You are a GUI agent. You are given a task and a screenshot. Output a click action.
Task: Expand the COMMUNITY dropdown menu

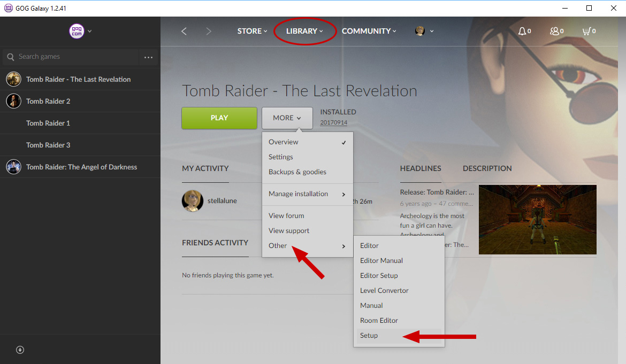(x=369, y=31)
